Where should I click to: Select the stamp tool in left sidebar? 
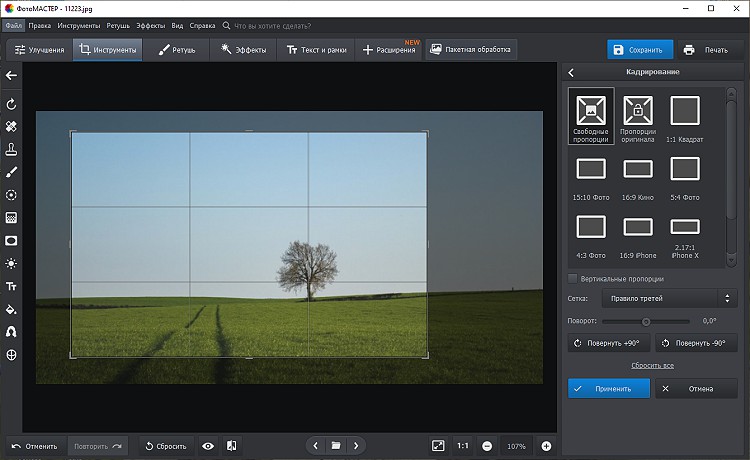click(11, 149)
